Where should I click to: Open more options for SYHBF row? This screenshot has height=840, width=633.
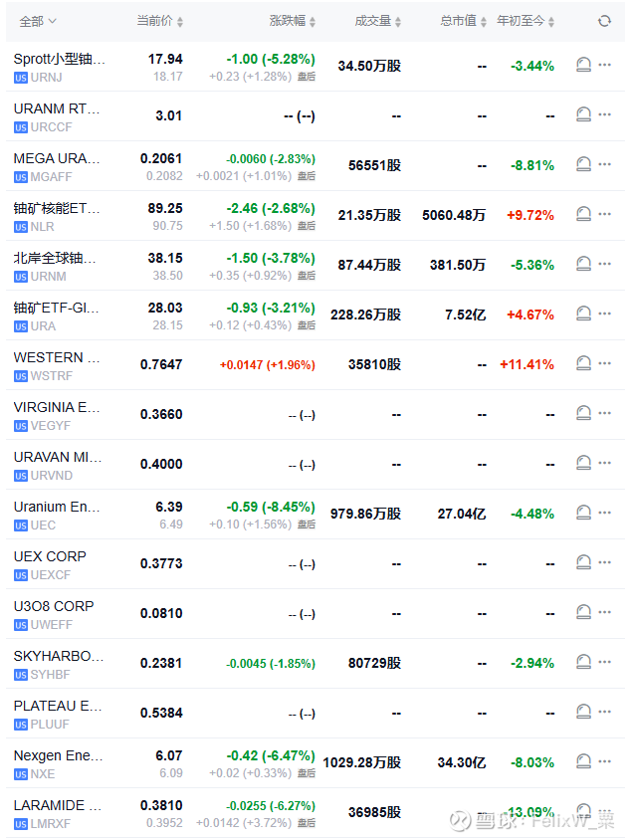point(604,663)
